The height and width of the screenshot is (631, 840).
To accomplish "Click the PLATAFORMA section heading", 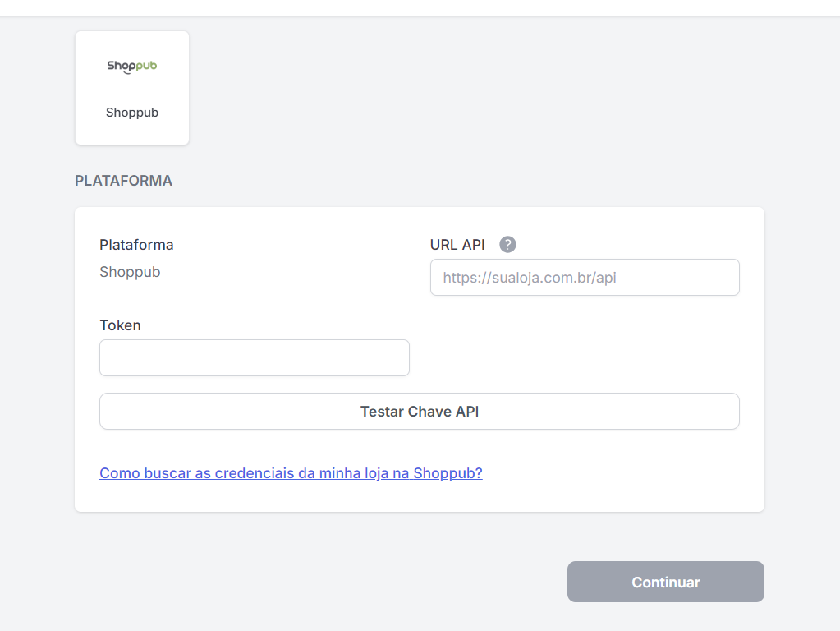I will click(x=123, y=181).
